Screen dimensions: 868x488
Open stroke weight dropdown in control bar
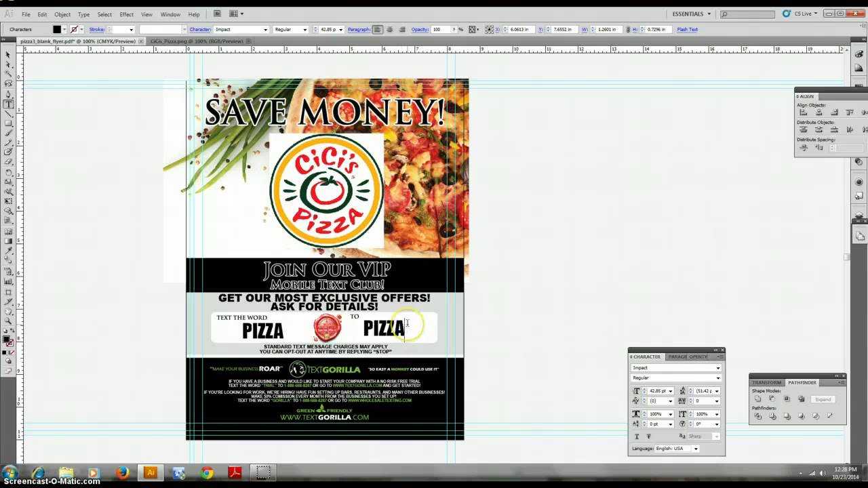pos(132,29)
